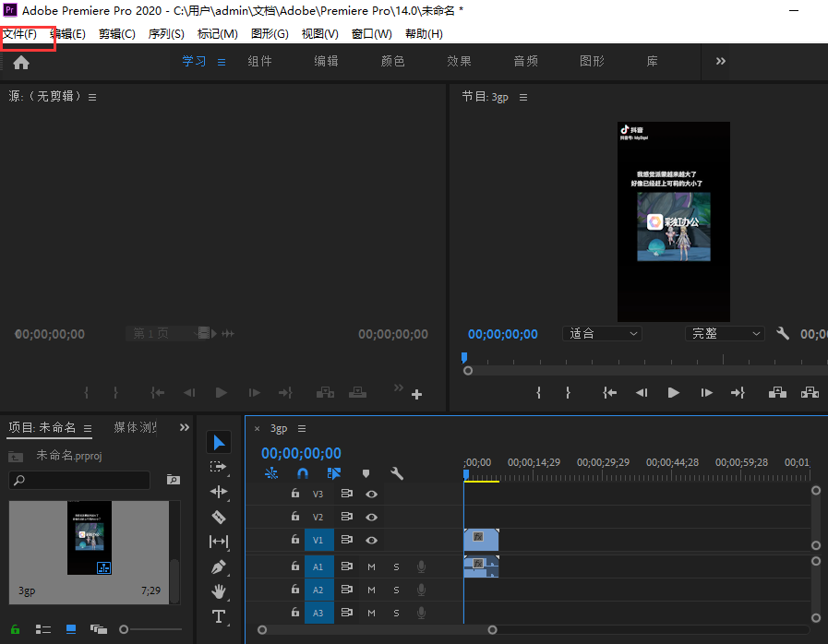Adjust the project panel thumbnail zoom slider
The width and height of the screenshot is (828, 644).
[124, 629]
